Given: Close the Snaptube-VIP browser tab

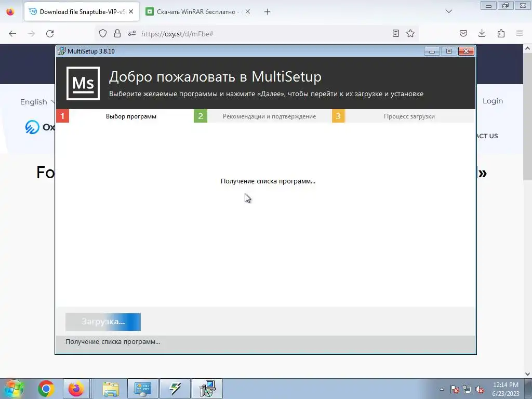Looking at the screenshot, I should point(131,11).
